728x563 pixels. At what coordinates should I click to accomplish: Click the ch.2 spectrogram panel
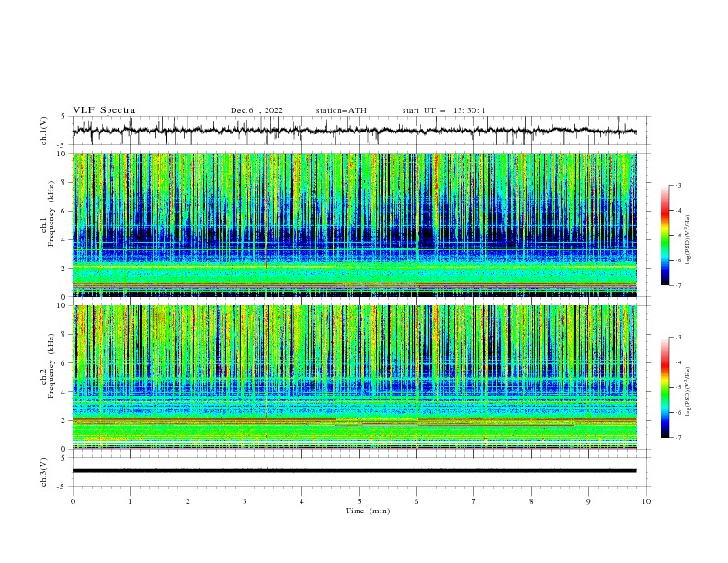click(354, 377)
